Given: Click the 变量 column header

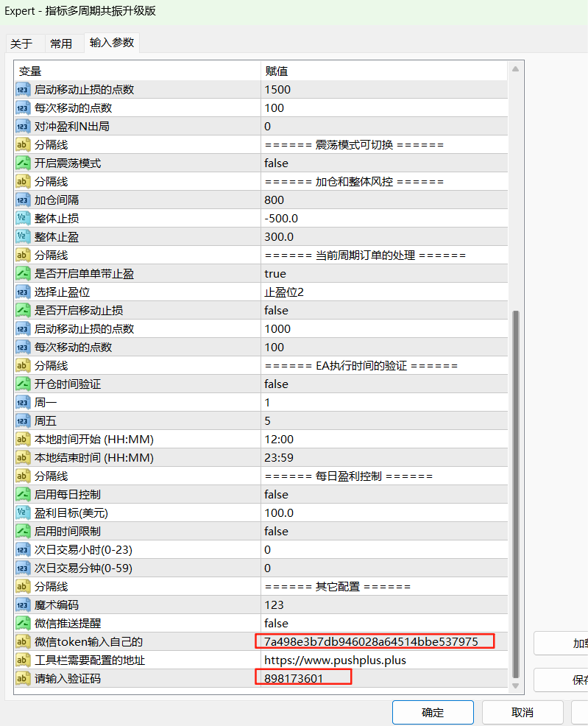Looking at the screenshot, I should (x=138, y=71).
